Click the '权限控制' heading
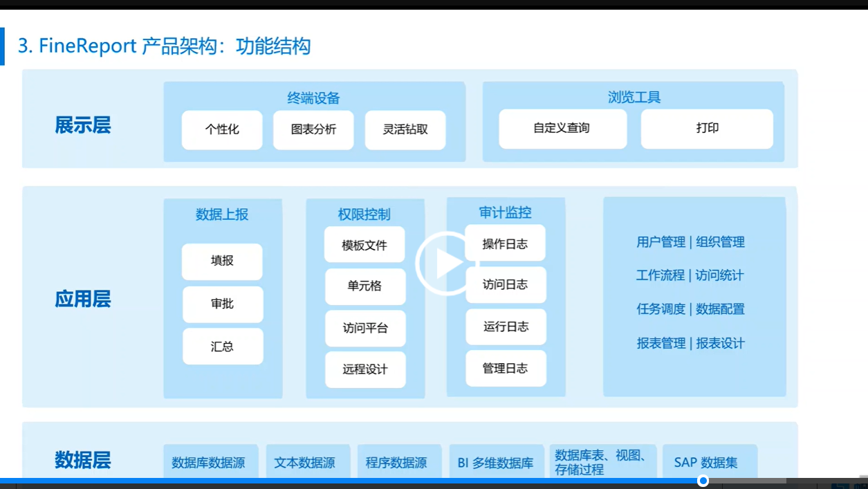The image size is (868, 489). coord(364,214)
